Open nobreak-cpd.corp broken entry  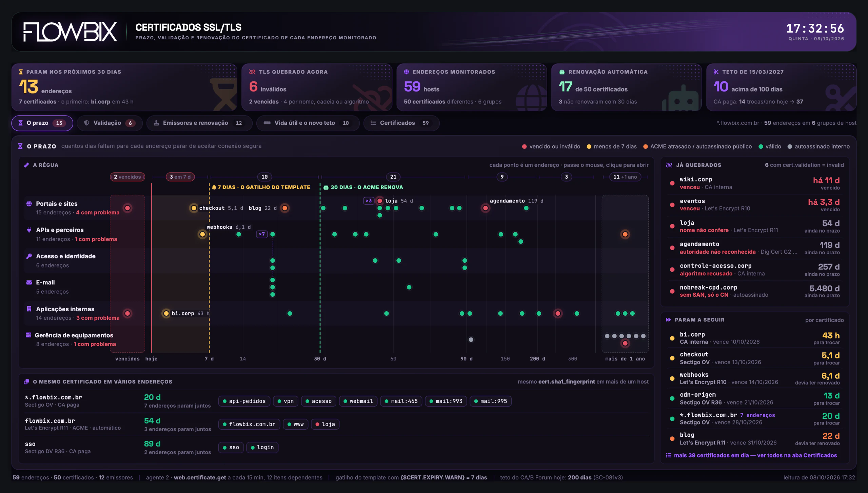coord(755,291)
